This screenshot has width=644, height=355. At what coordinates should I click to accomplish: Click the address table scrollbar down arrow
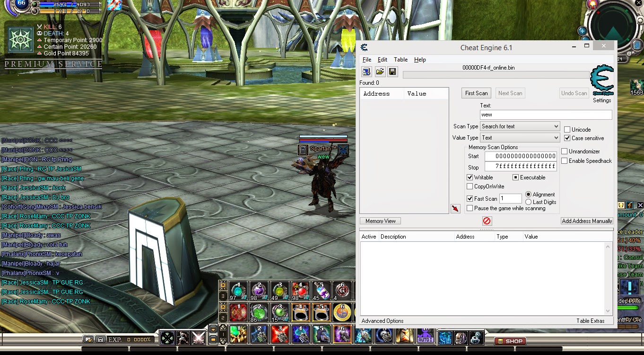[x=609, y=311]
